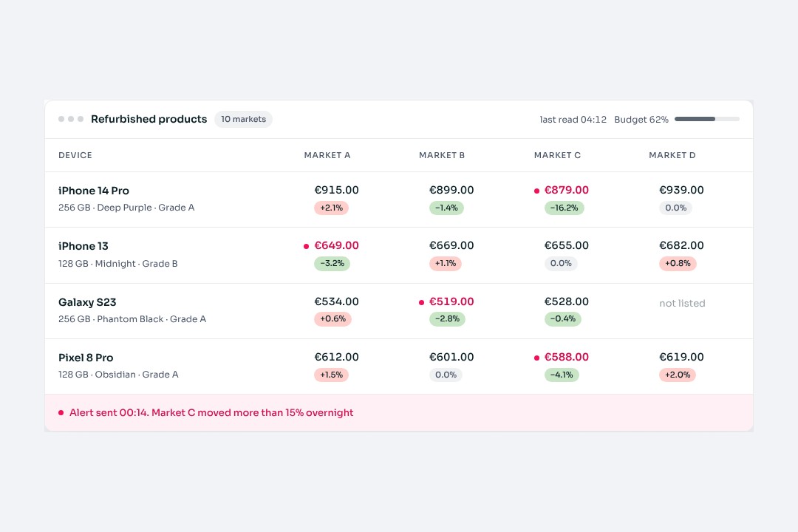798x532 pixels.
Task: Click the −16.2% change badge
Action: pos(565,208)
